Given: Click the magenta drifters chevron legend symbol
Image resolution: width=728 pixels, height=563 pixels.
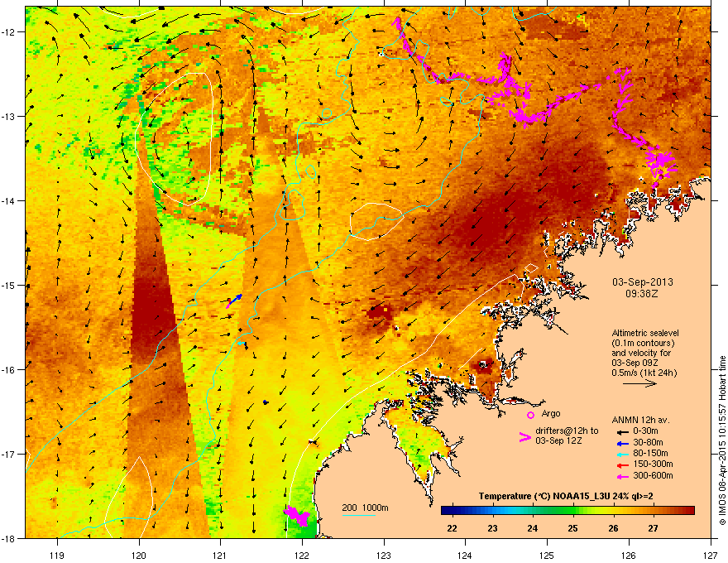Looking at the screenshot, I should 524,437.
